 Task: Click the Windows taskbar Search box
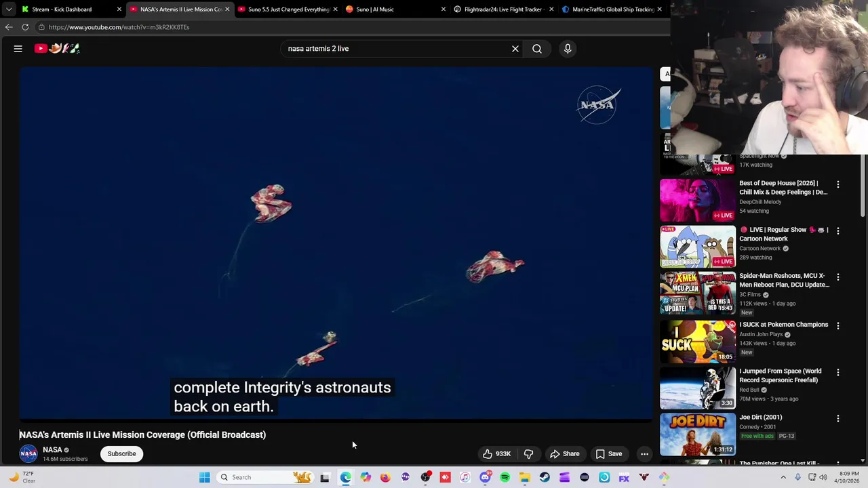[x=266, y=477]
